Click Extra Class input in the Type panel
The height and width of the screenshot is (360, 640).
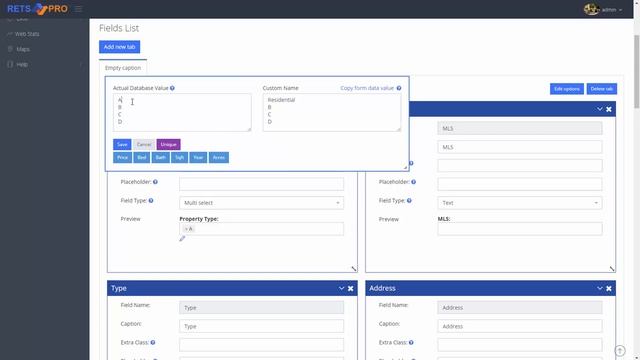pos(261,345)
